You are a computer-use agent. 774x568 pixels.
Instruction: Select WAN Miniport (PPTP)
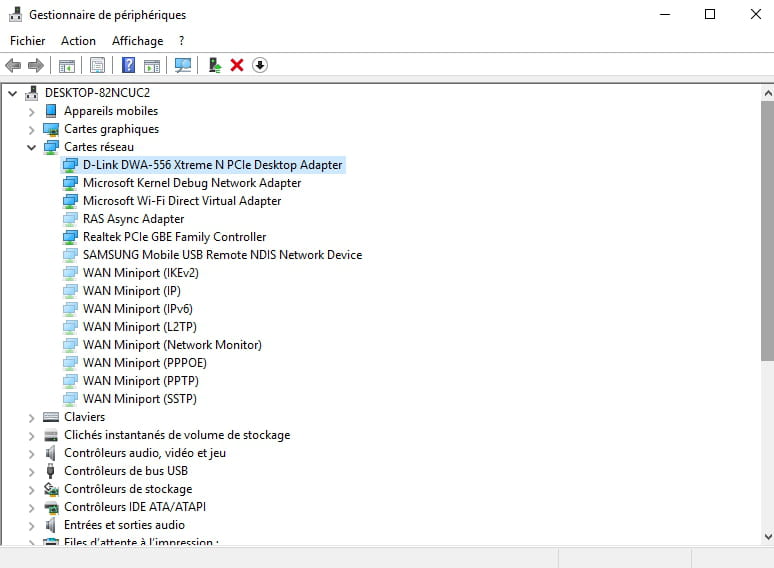tap(141, 381)
